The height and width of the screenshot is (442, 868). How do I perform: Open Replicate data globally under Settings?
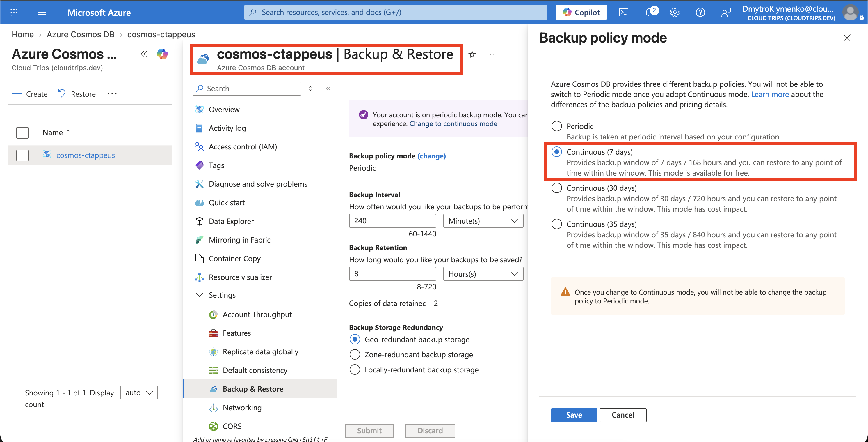(260, 351)
